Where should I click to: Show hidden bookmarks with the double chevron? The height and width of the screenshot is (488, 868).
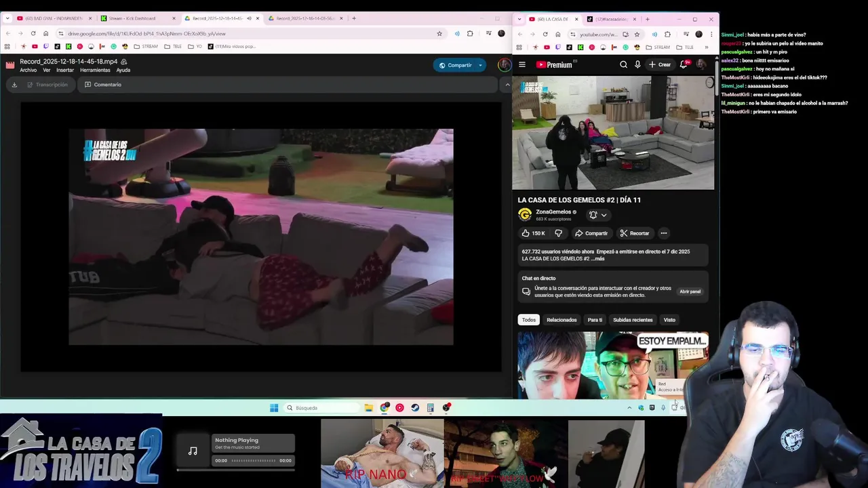pyautogui.click(x=706, y=47)
